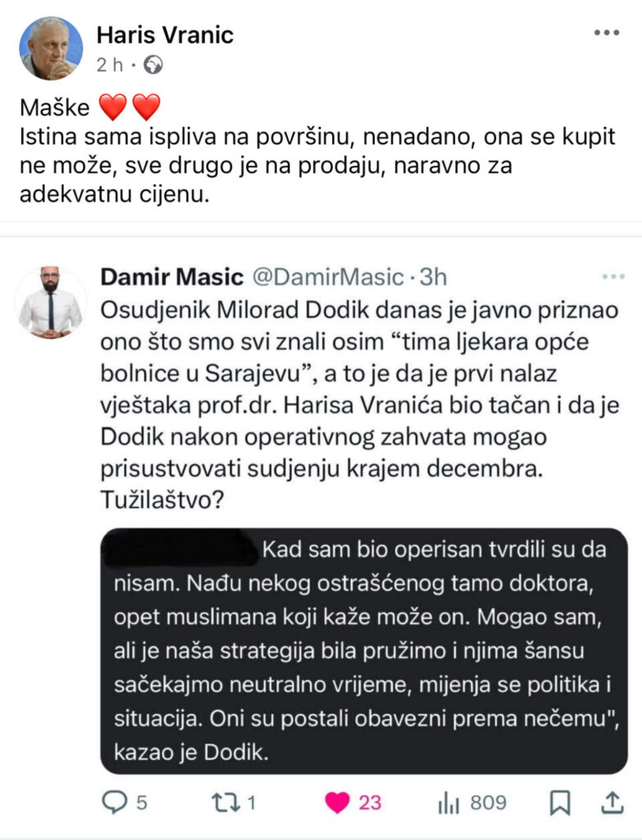Tap the retweet icon on Damir Masic's tweet
Viewport: 642px width, 840px height.
click(226, 802)
